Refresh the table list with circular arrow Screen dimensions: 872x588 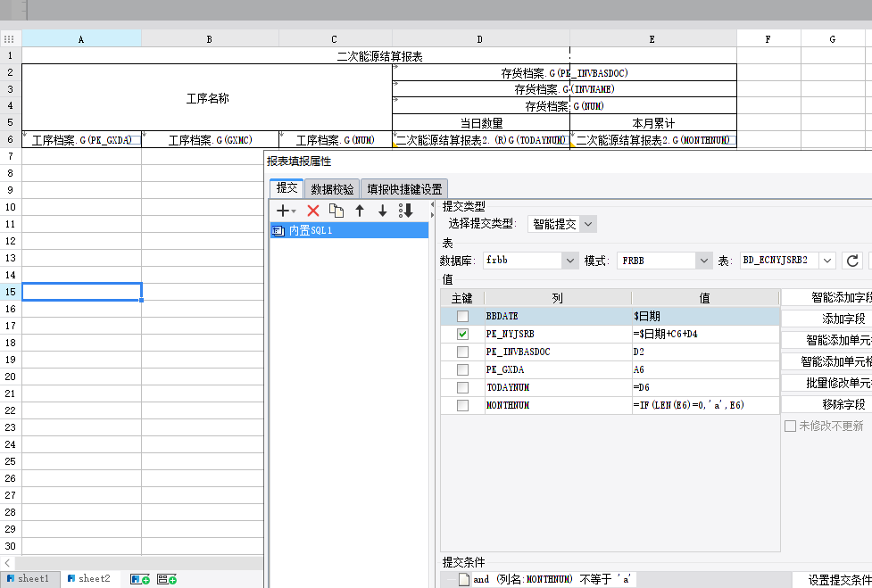click(852, 261)
